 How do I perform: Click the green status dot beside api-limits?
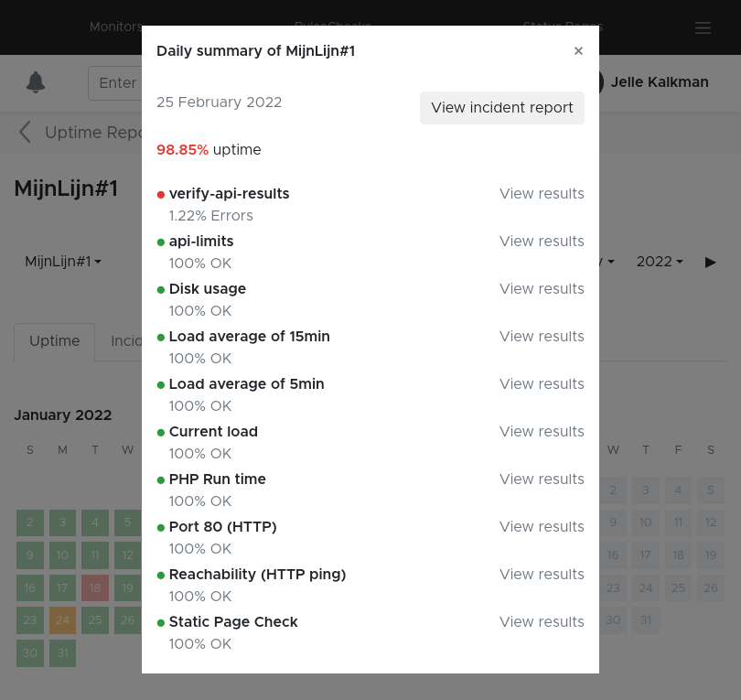(x=161, y=242)
